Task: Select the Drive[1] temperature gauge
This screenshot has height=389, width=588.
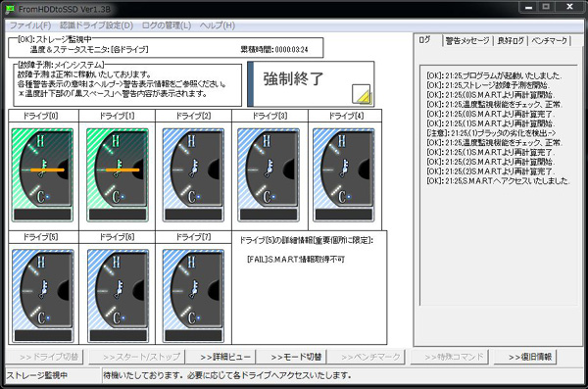Action: pyautogui.click(x=118, y=174)
